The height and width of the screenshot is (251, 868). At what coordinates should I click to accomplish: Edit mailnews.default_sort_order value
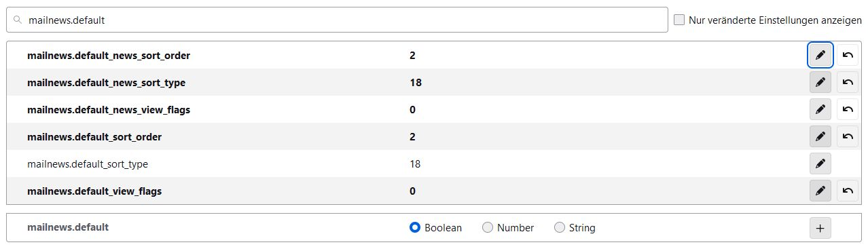[820, 136]
